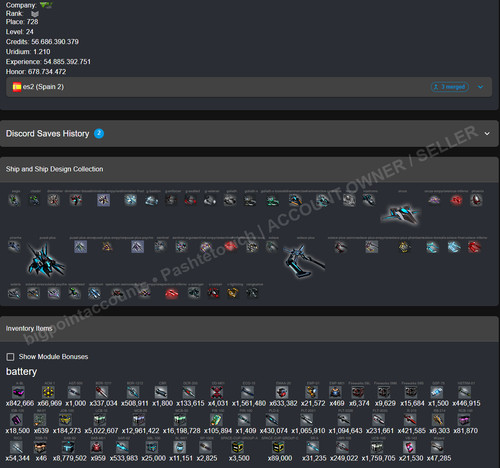Image resolution: width=500 pixels, height=468 pixels.
Task: Click the yellow-black crate showing x89,000
Action: click(x=278, y=447)
